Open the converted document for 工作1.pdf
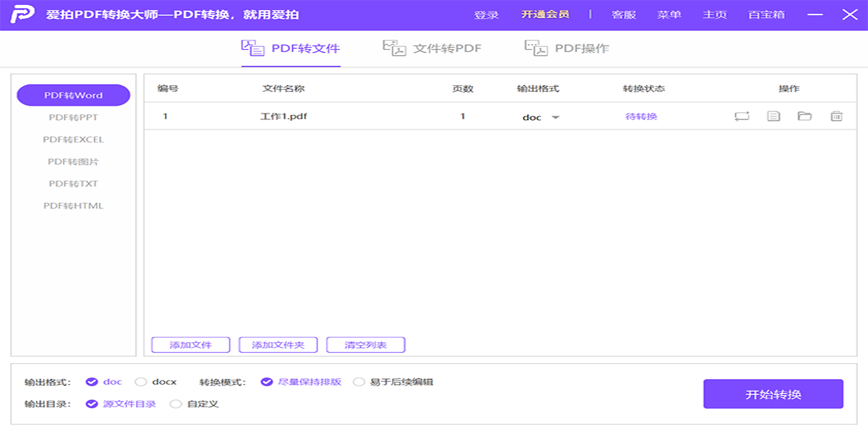 [x=773, y=116]
